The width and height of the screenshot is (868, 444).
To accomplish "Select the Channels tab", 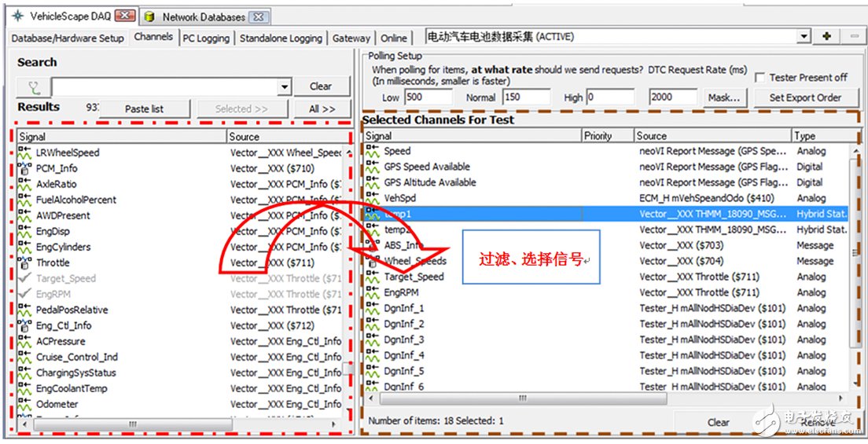I will pos(153,37).
